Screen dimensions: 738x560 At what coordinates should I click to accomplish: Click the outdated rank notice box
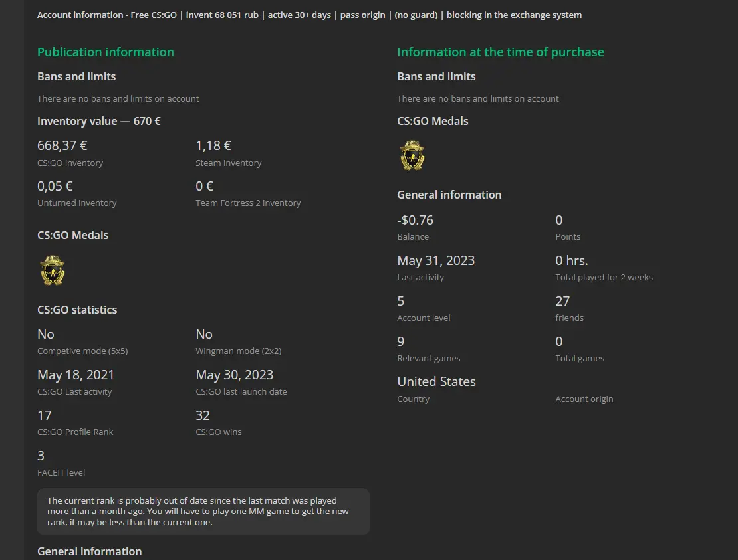tap(203, 512)
